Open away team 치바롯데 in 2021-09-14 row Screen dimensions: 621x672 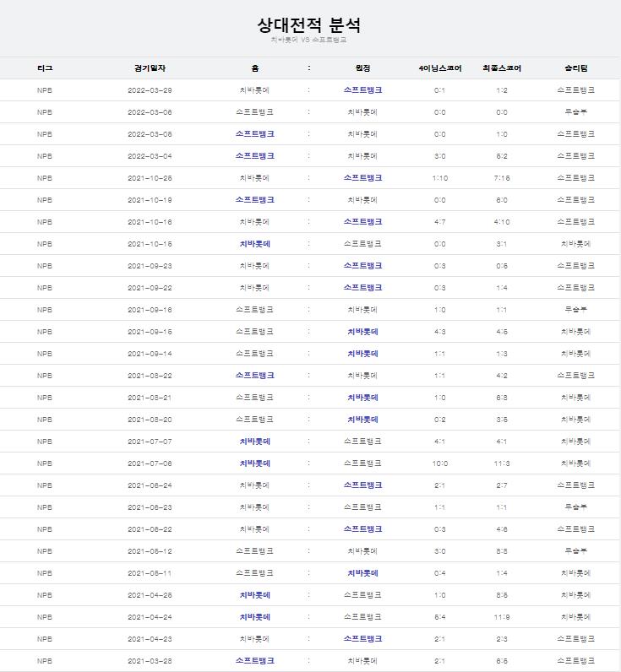pos(362,354)
